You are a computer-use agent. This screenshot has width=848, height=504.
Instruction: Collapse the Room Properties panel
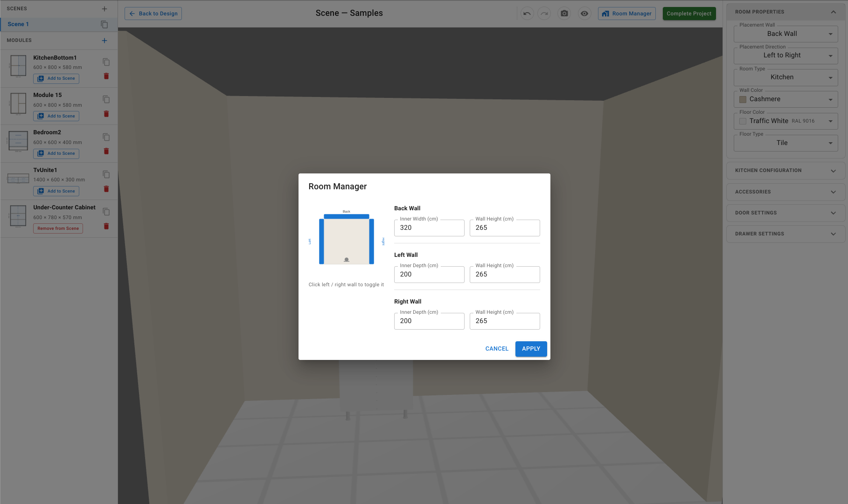(834, 12)
